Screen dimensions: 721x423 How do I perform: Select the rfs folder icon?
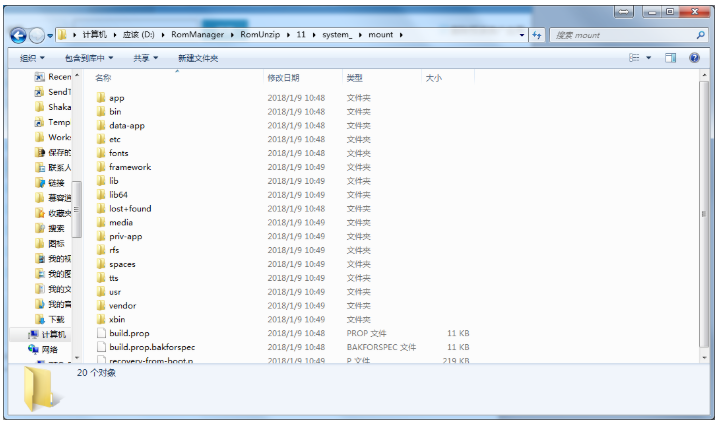click(x=101, y=250)
